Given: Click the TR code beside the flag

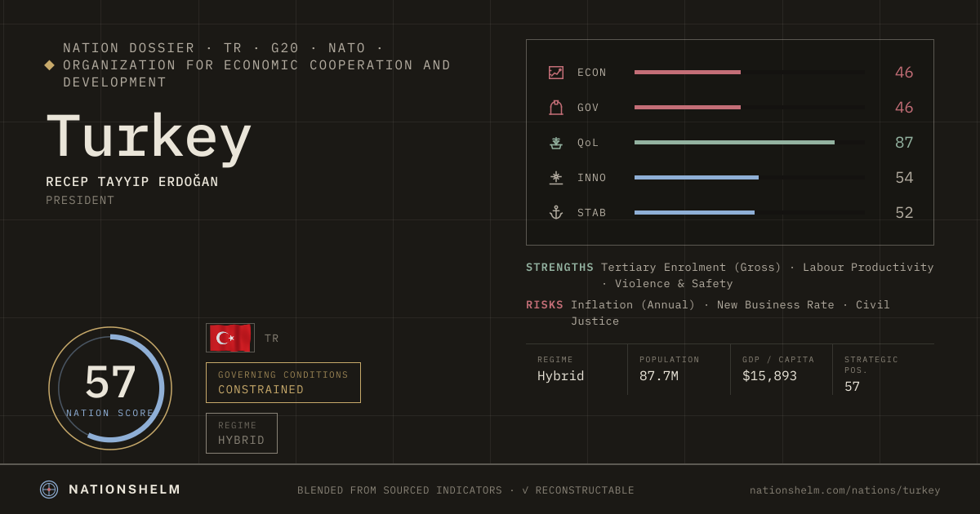Looking at the screenshot, I should [x=272, y=339].
